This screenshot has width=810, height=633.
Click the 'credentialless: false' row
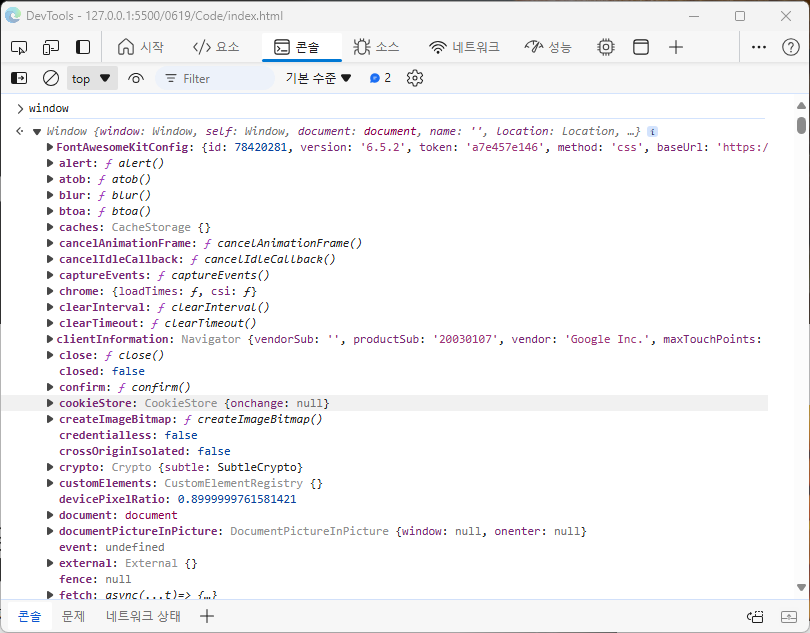(128, 435)
